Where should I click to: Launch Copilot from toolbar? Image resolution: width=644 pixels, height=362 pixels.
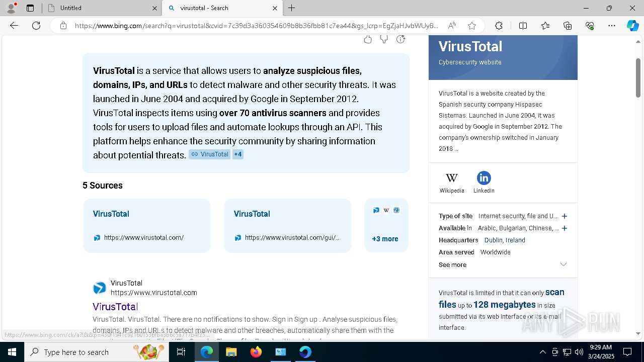click(x=632, y=26)
